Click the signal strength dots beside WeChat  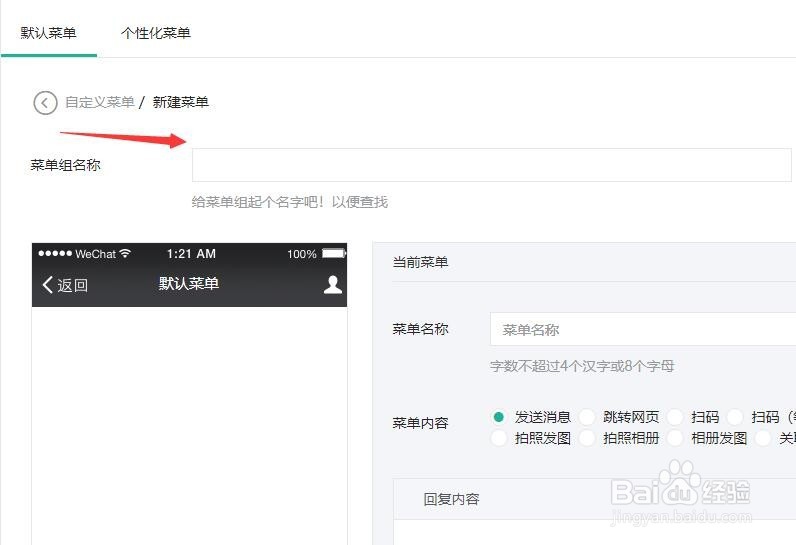pos(54,254)
